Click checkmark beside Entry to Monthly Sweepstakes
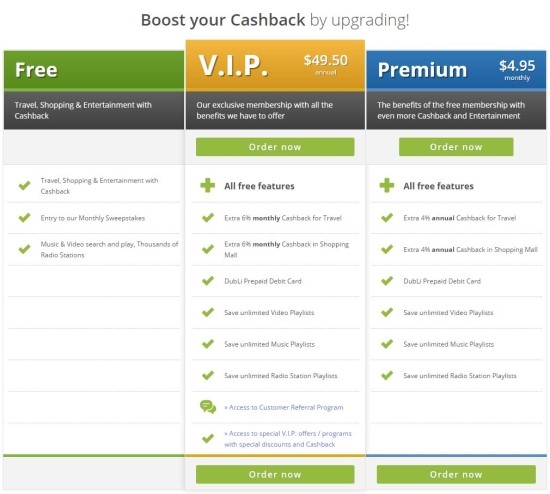This screenshot has height=494, width=550. (x=25, y=218)
